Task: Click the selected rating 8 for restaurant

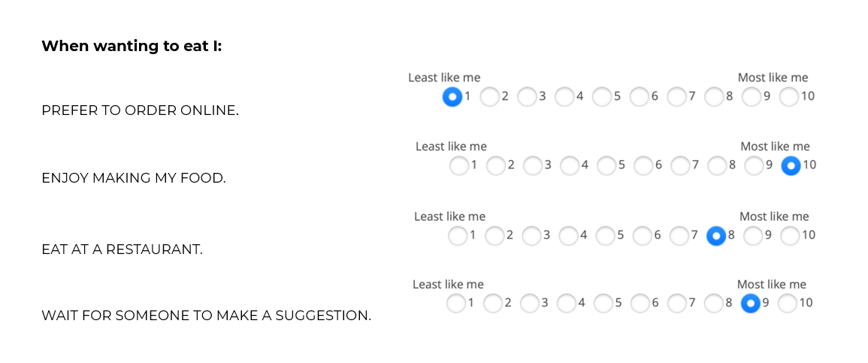Action: (x=716, y=236)
